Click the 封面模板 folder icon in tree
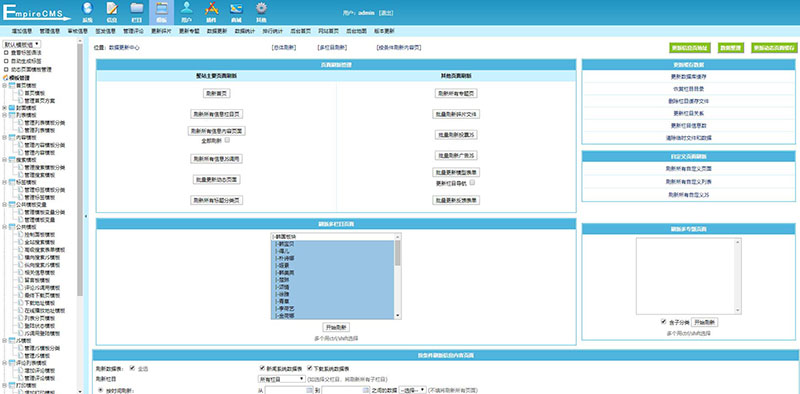Screen dimensions: 800x394 tap(12, 108)
